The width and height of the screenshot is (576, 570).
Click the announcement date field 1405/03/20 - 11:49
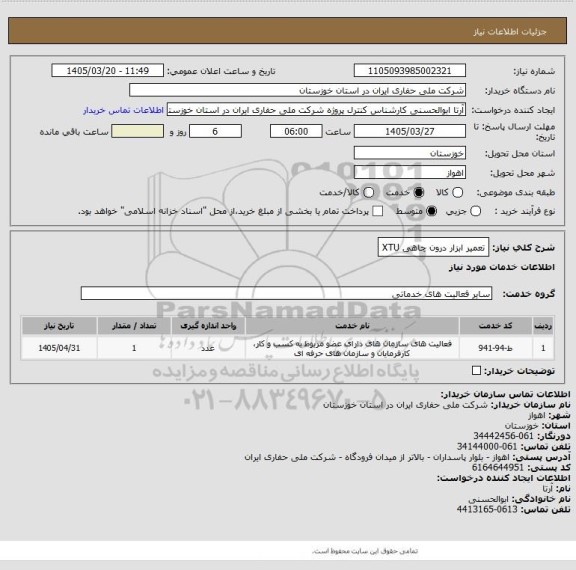(x=108, y=71)
